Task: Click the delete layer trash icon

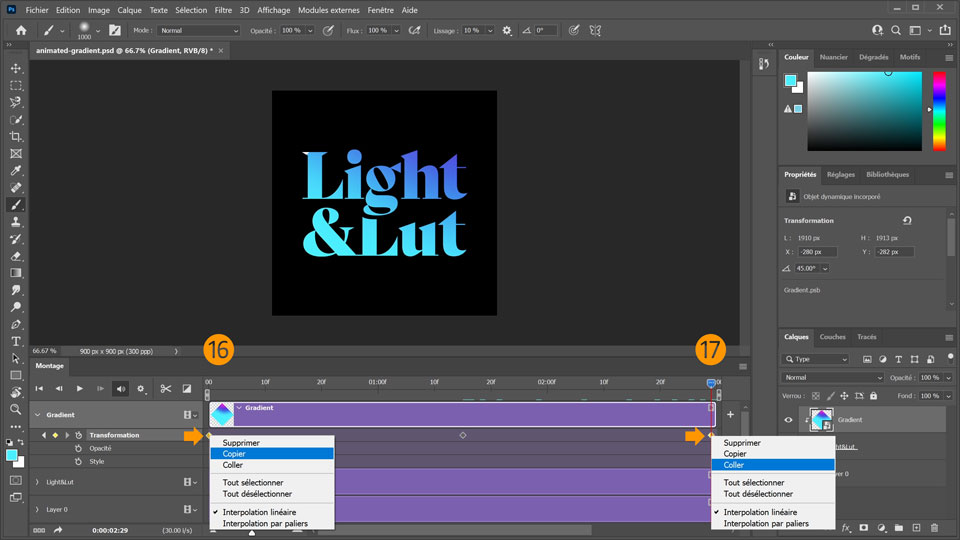Action: (x=933, y=527)
